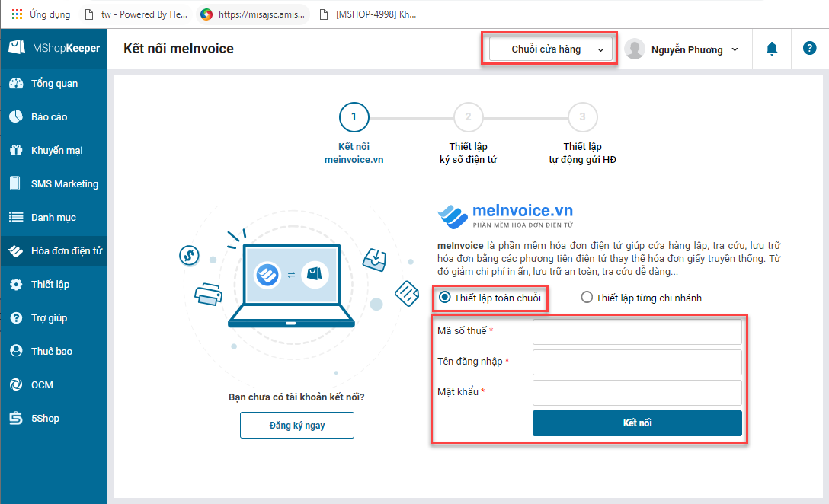The width and height of the screenshot is (829, 504).
Task: Click the OCM swirl icon
Action: (x=17, y=384)
